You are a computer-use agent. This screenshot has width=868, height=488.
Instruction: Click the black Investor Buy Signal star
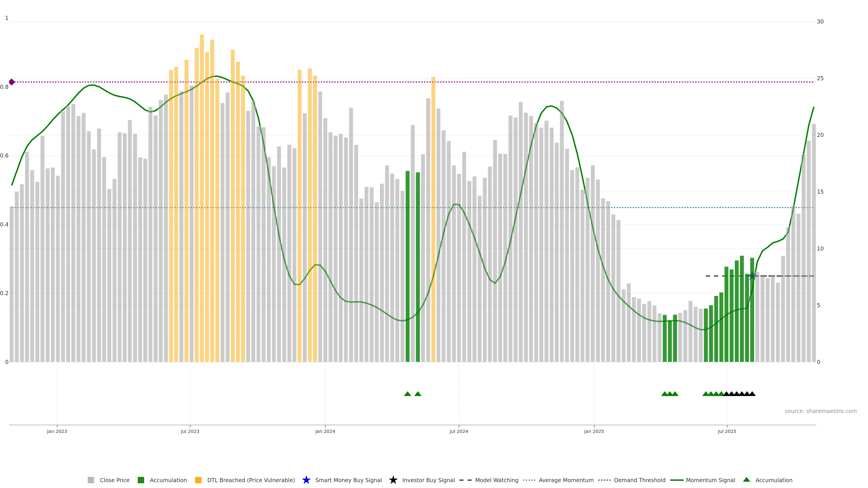pos(393,480)
